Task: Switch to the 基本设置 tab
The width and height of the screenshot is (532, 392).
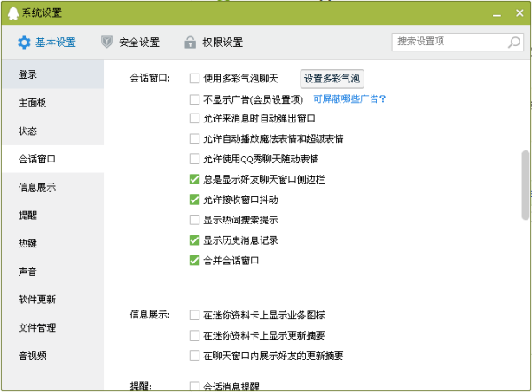Action: (47, 43)
